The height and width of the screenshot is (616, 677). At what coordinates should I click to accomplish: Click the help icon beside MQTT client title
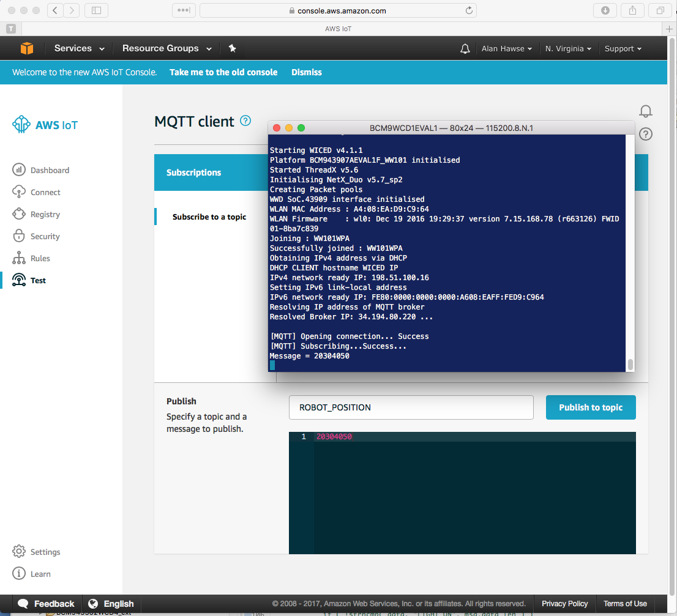point(245,121)
